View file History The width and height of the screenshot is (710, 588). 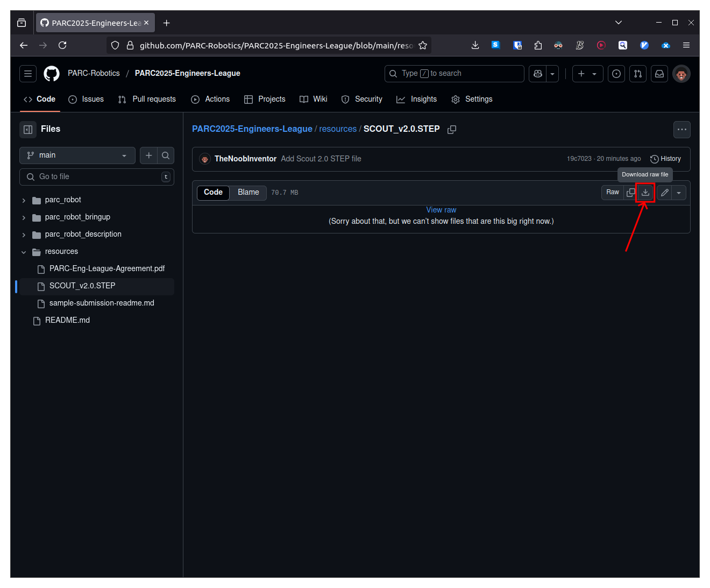[x=666, y=159]
